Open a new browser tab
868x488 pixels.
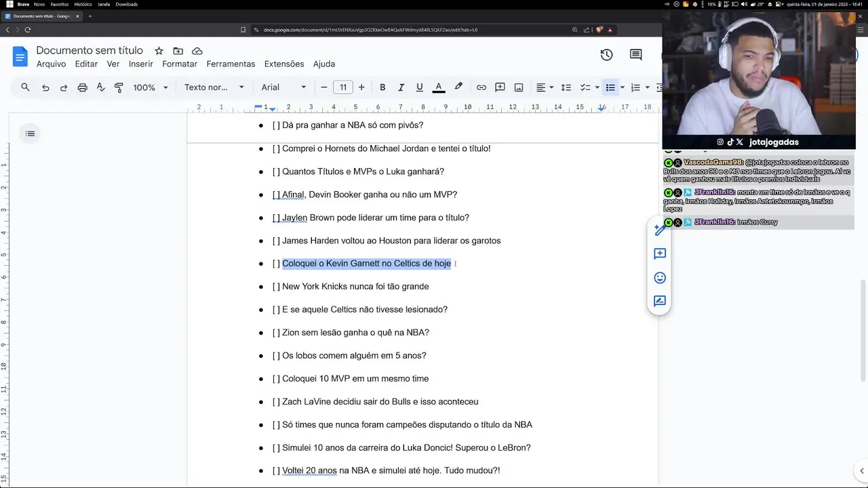[x=90, y=16]
